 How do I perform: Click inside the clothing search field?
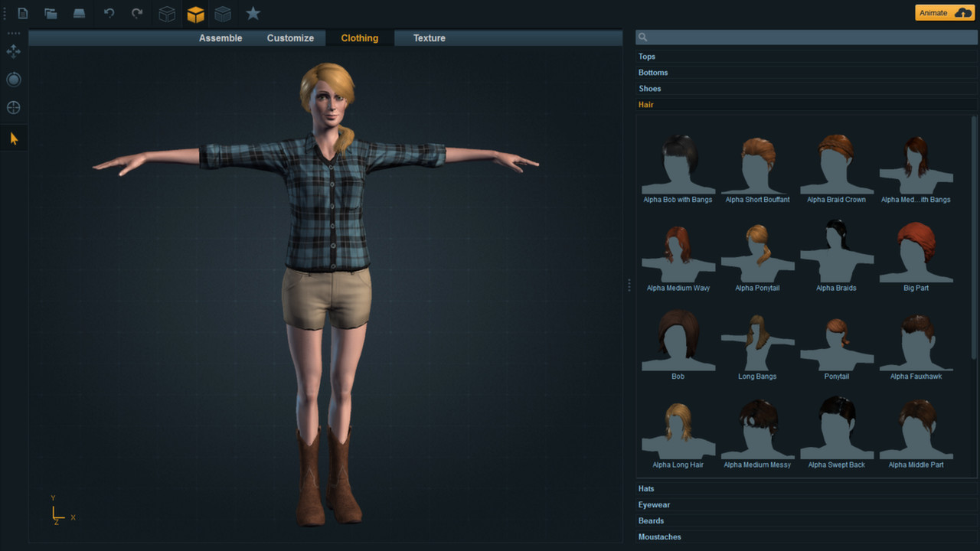coord(804,36)
